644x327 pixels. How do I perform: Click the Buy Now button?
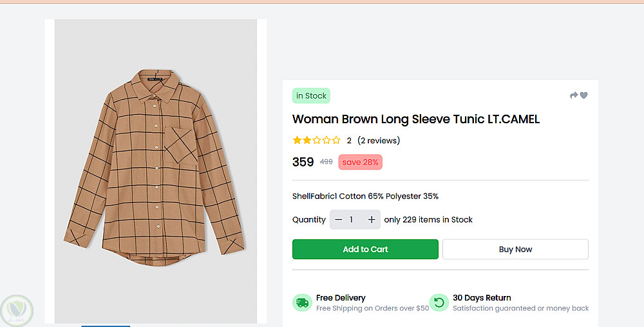pyautogui.click(x=515, y=250)
